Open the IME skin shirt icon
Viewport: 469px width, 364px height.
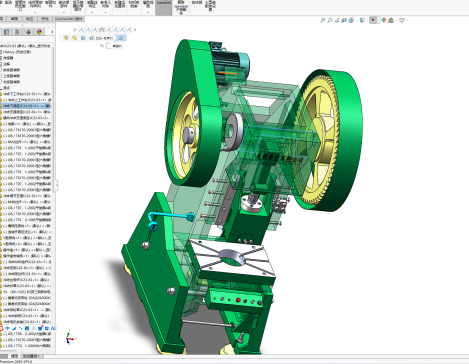[40, 328]
